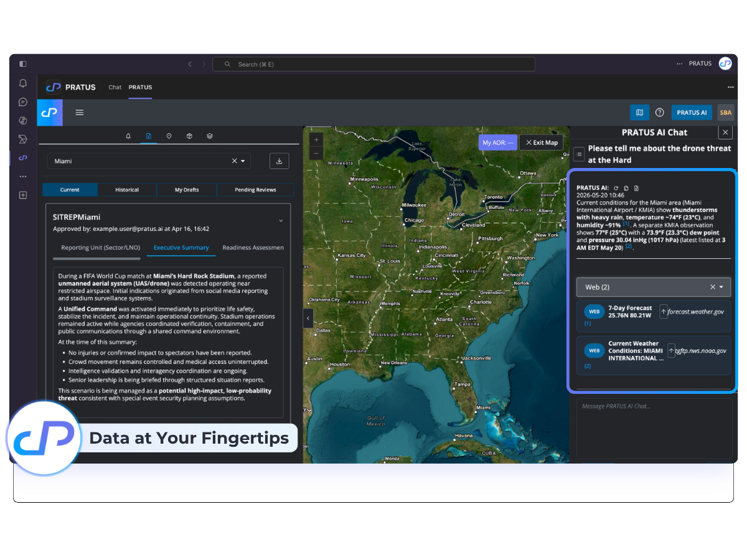
Task: Open Readiness Assessment tab
Action: pos(253,248)
